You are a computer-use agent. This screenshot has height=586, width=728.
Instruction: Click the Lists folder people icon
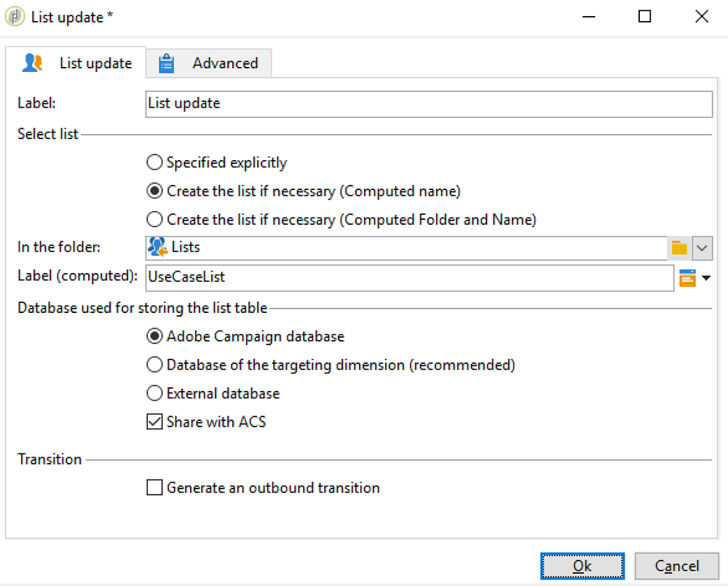(x=157, y=248)
